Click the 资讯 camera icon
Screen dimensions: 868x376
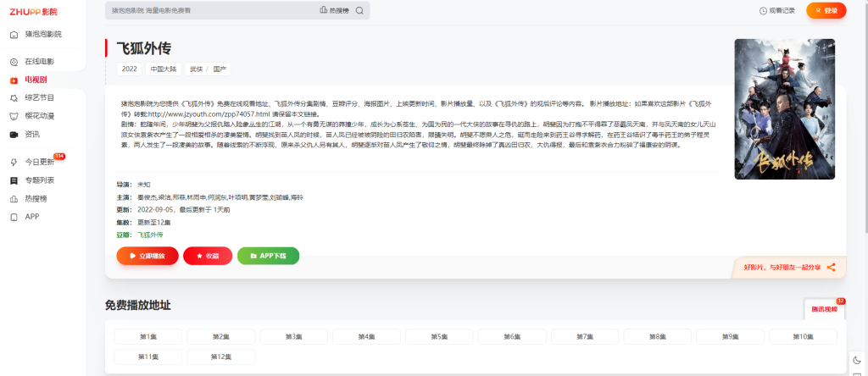coord(14,135)
